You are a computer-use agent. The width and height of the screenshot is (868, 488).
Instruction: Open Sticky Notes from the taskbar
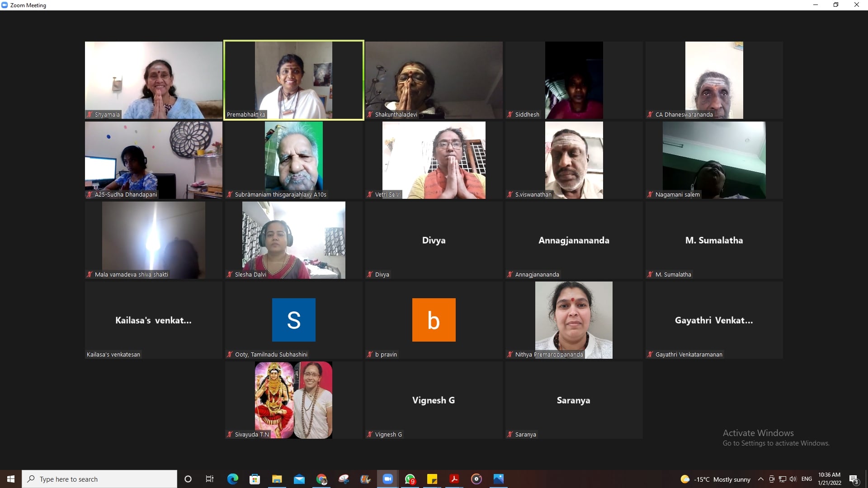[432, 479]
